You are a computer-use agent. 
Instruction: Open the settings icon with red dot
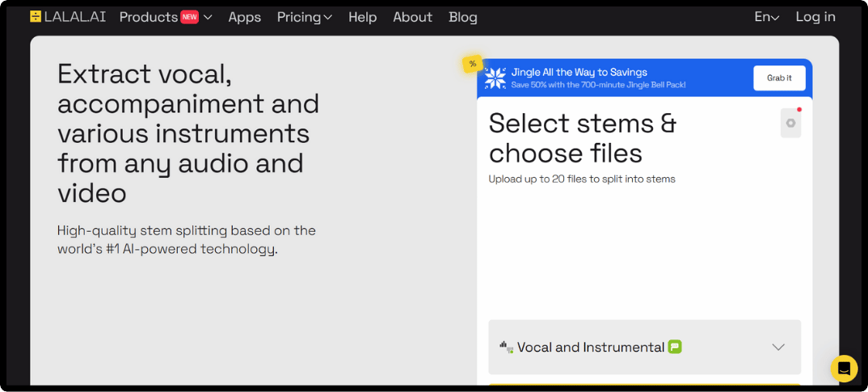point(790,123)
